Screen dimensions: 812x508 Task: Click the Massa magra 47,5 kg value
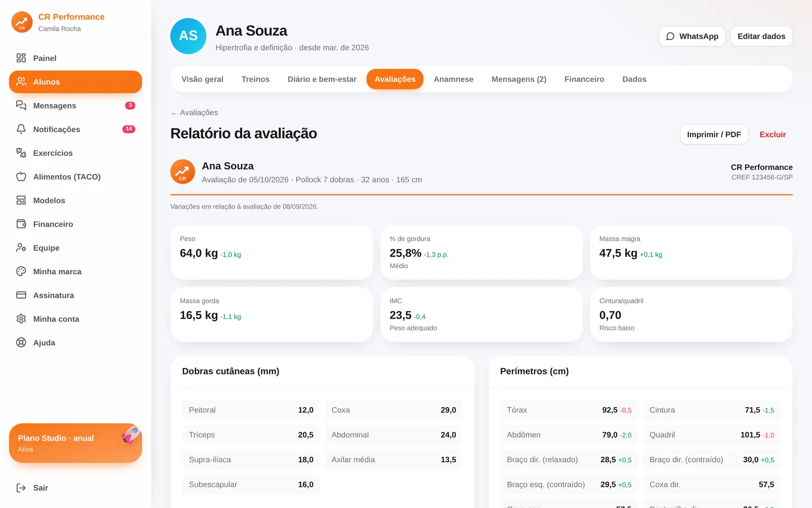[618, 253]
